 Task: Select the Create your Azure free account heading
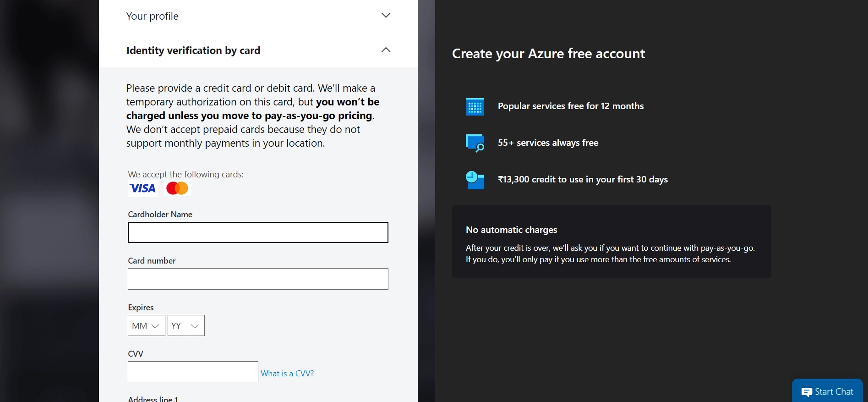548,54
